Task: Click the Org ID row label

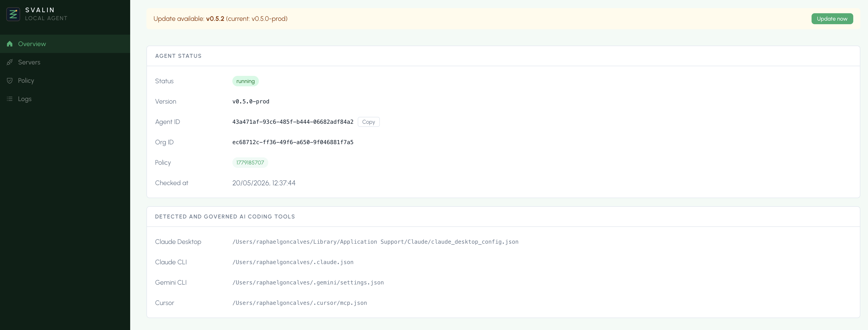Action: (164, 142)
